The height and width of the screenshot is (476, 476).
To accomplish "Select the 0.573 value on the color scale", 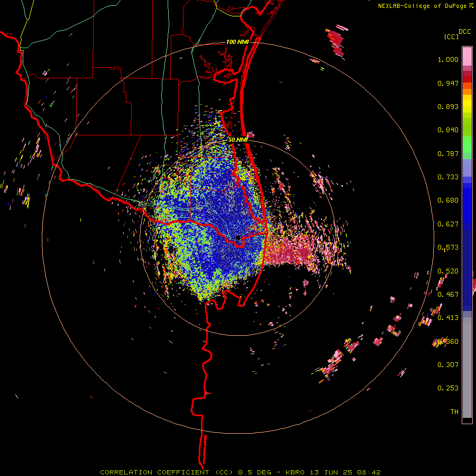I will [x=448, y=248].
